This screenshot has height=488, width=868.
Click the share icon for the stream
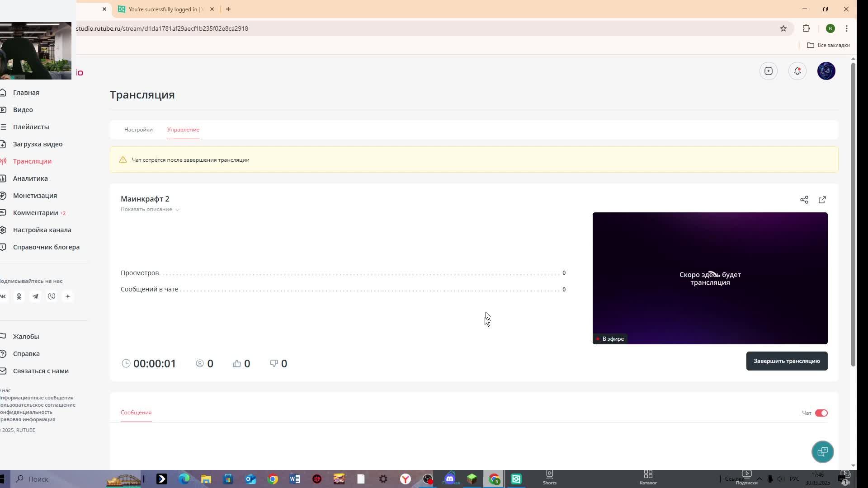pos(804,200)
